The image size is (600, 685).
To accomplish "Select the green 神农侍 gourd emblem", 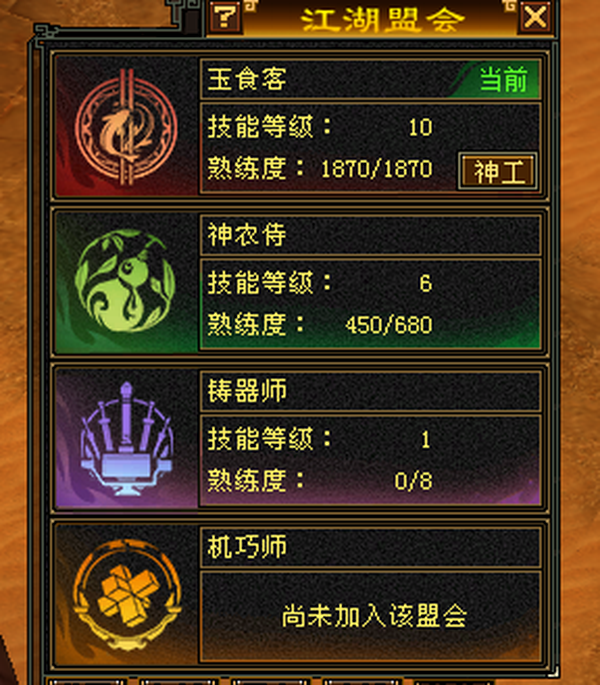I will [126, 282].
